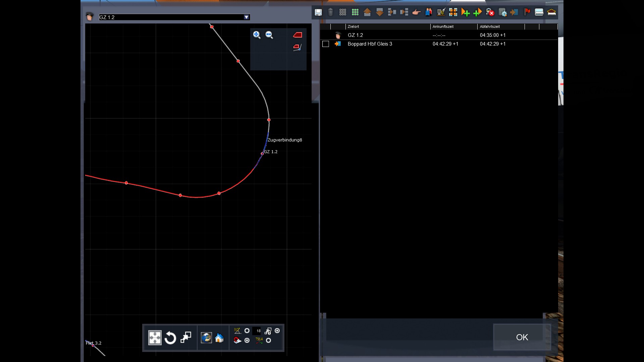Click the TS14 track icon
This screenshot has width=644, height=362.
coord(259,341)
